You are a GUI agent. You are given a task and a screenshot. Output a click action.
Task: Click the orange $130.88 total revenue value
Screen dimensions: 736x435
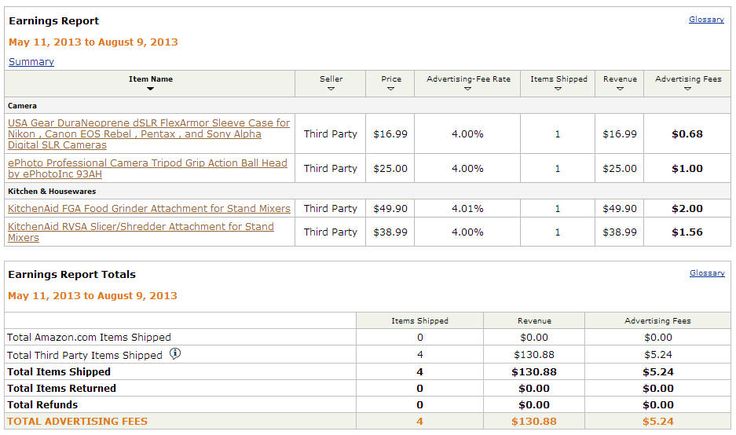(x=534, y=421)
